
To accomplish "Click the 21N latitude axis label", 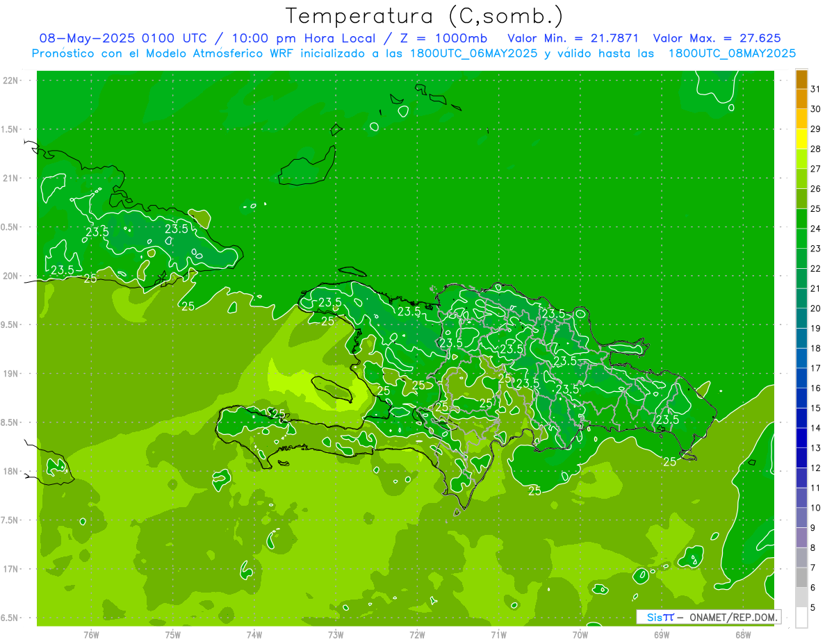I will (11, 178).
